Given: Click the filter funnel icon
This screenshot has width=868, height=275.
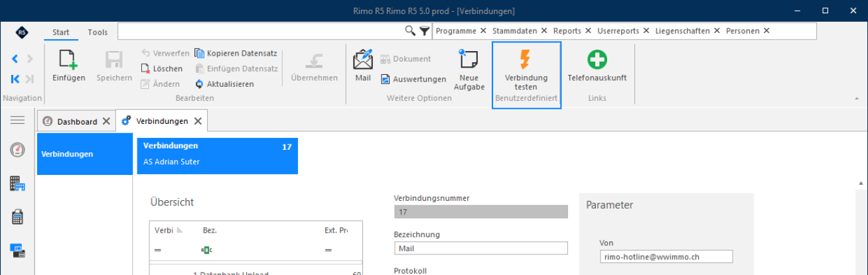Looking at the screenshot, I should point(425,30).
